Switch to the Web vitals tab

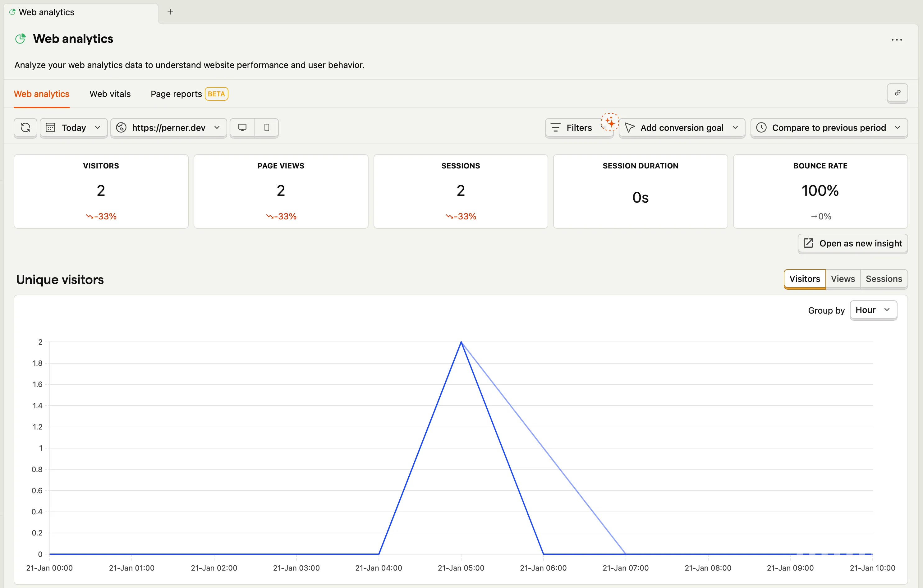[x=110, y=94]
